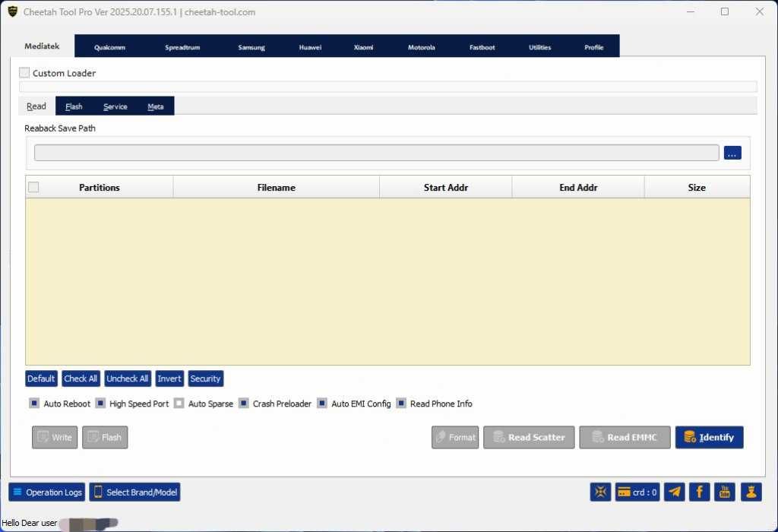Click the Filename column header

(277, 187)
